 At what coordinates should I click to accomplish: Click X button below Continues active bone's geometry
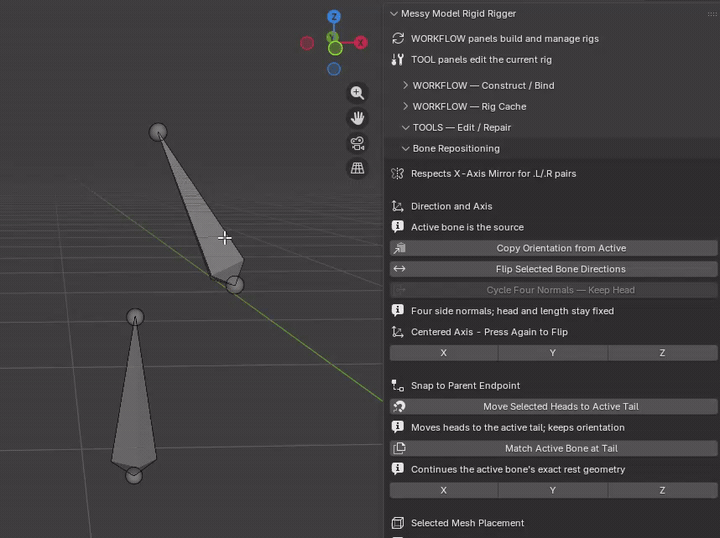coord(444,490)
